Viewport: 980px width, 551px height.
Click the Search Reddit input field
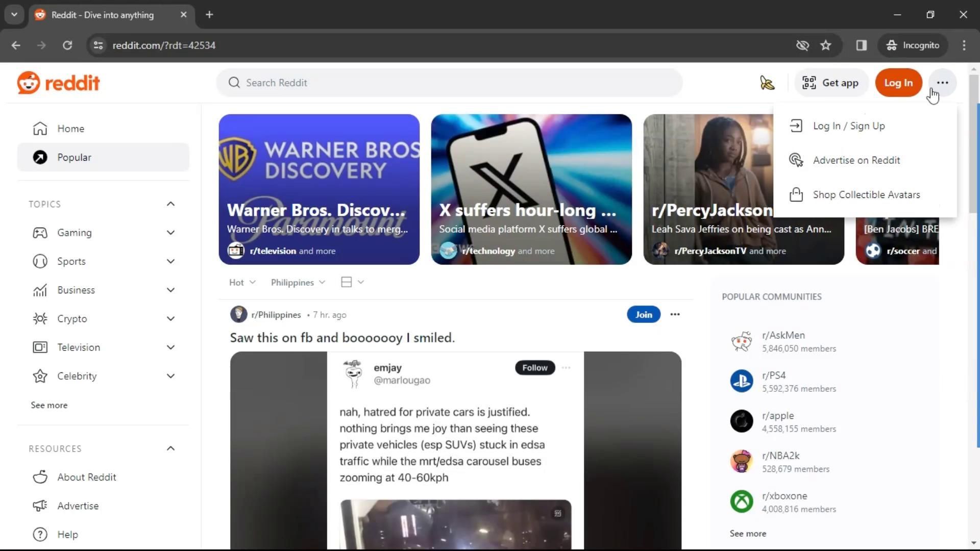[449, 83]
